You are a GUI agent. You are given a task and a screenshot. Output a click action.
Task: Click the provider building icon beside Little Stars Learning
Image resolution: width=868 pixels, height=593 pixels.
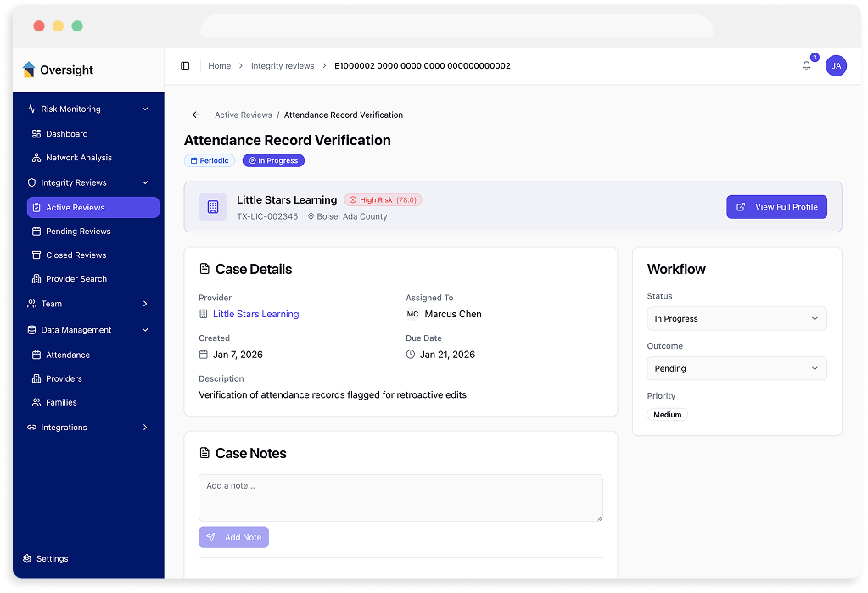[x=211, y=206]
